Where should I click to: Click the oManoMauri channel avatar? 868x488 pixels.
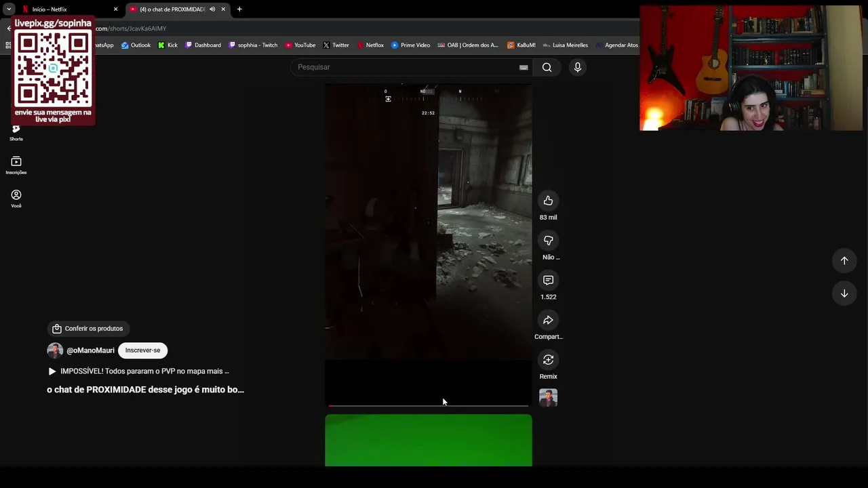pyautogui.click(x=55, y=350)
